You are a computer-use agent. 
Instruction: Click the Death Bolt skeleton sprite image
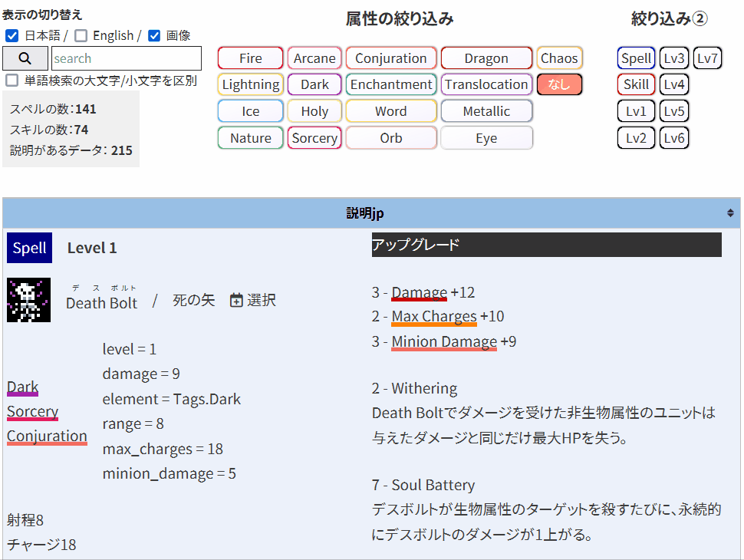tap(28, 300)
